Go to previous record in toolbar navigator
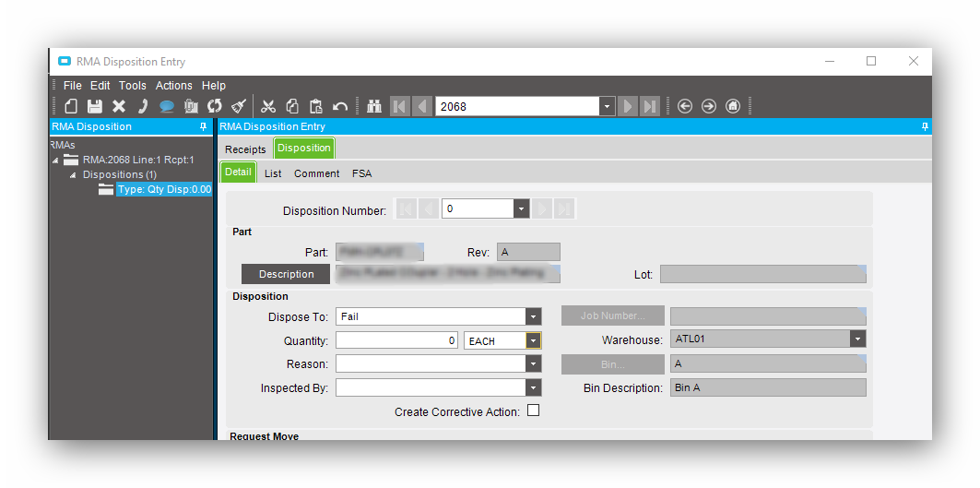This screenshot has width=980, height=488. [x=422, y=106]
